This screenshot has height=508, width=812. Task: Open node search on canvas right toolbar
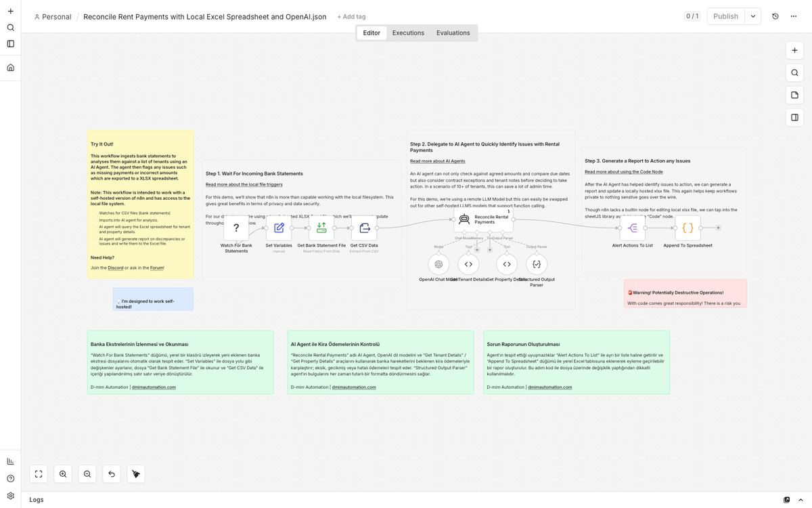tap(794, 72)
